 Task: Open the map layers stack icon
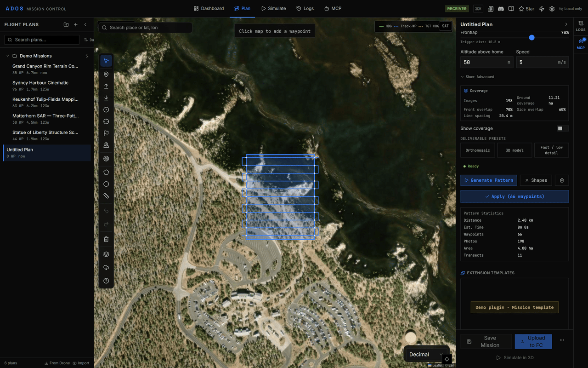[x=106, y=254]
